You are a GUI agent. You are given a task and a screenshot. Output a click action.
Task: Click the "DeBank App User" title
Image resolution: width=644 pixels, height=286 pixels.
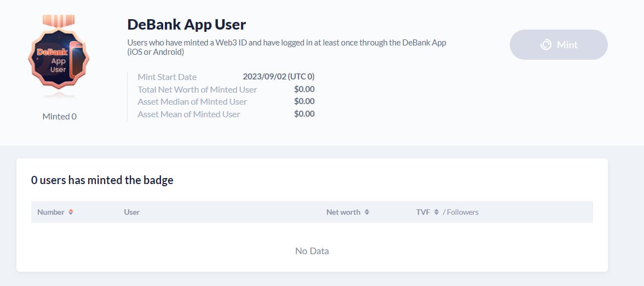click(186, 25)
